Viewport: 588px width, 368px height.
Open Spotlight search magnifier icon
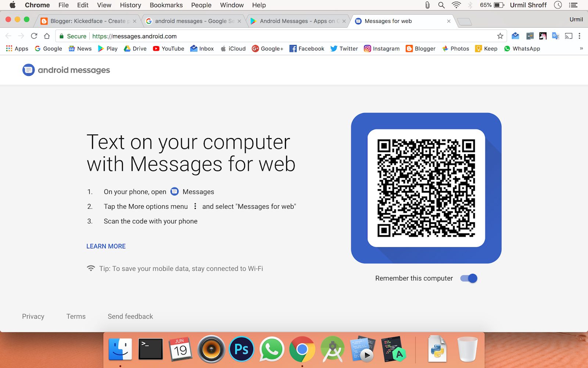coord(441,5)
